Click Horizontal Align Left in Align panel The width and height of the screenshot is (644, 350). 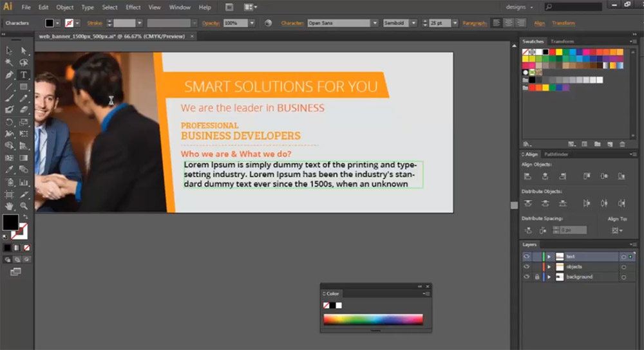(528, 176)
